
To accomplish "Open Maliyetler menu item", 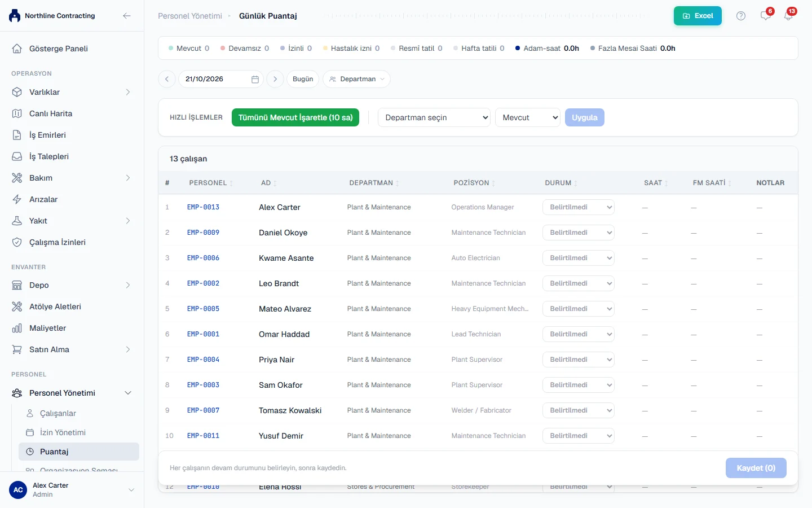I will click(x=72, y=328).
